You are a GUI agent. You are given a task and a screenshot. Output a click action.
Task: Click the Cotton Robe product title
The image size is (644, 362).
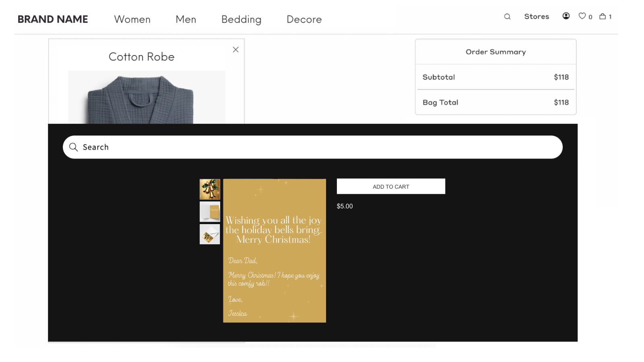[x=141, y=57]
